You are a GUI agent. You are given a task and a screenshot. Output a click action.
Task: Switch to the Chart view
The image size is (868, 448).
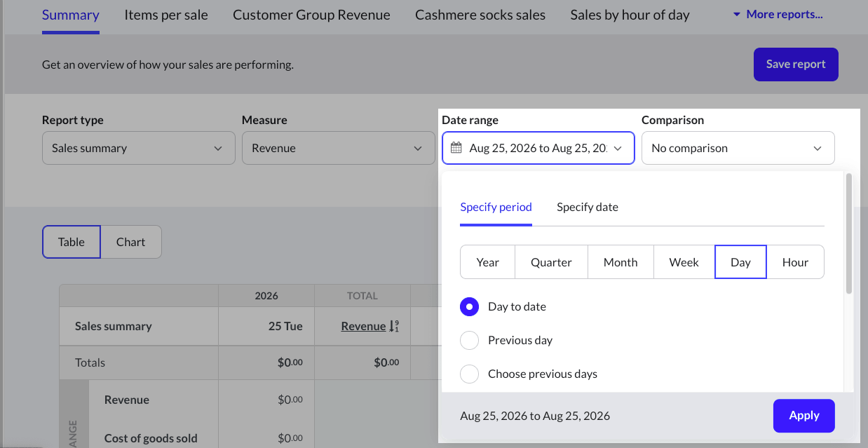(131, 242)
